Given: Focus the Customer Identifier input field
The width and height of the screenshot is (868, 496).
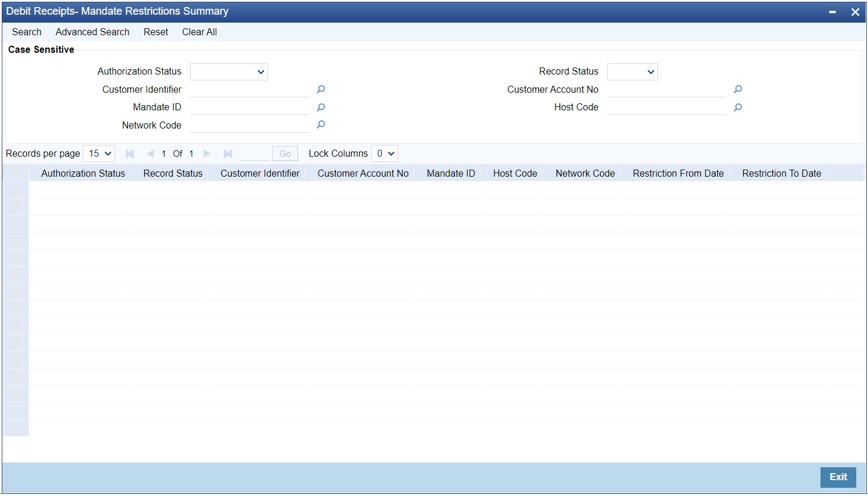Looking at the screenshot, I should 249,89.
